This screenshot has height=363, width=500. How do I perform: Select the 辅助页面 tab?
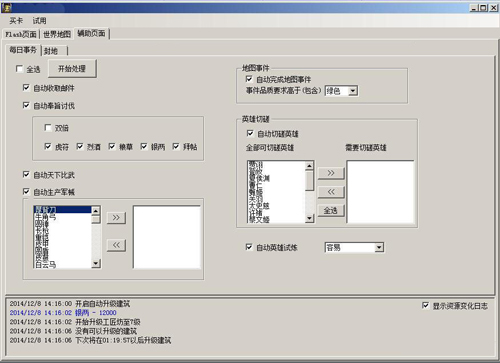91,33
